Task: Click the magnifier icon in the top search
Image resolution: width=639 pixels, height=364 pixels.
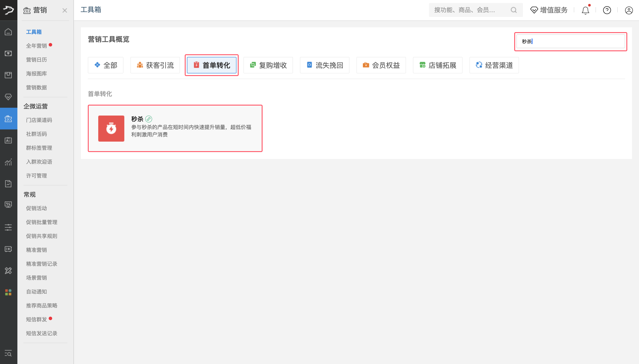Action: point(514,10)
